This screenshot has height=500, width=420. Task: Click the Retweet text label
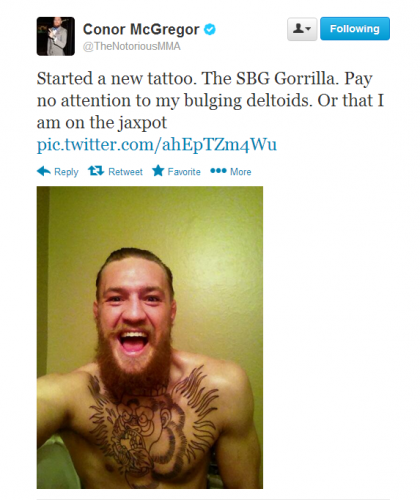tap(125, 172)
